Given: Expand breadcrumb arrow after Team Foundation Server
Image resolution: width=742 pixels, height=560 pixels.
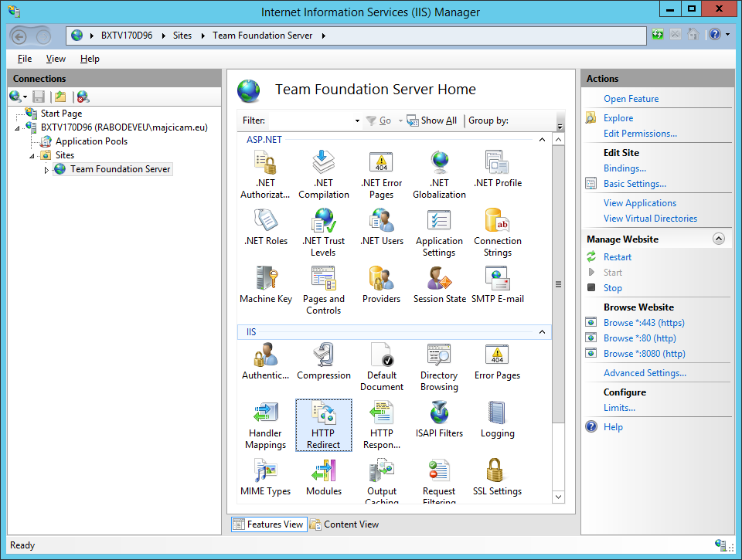Looking at the screenshot, I should click(x=324, y=36).
